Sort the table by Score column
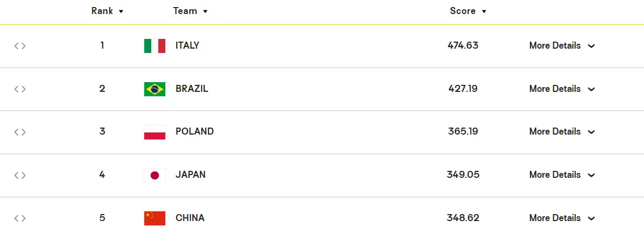Image resolution: width=644 pixels, height=240 pixels. pos(468,11)
